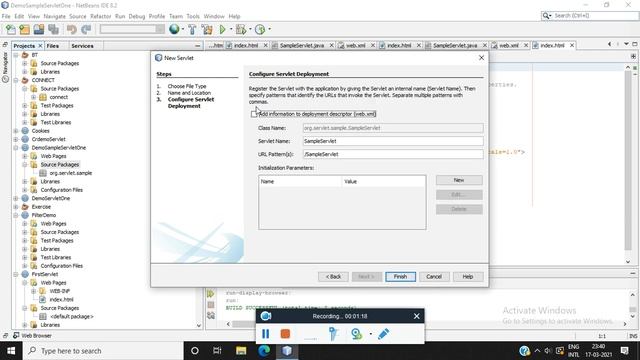The image size is (640, 360).
Task: Select index.html under FirstServlet
Action: pos(61,300)
